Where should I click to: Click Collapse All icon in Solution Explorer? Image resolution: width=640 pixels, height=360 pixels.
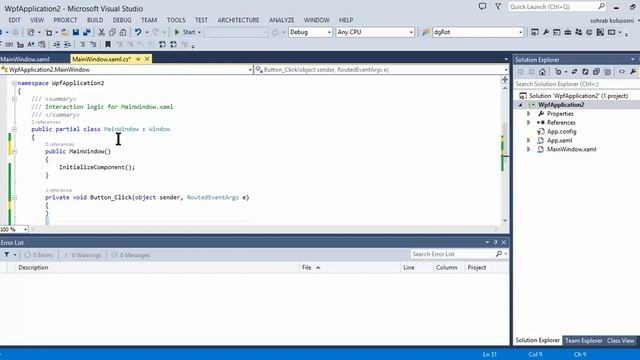pos(596,72)
